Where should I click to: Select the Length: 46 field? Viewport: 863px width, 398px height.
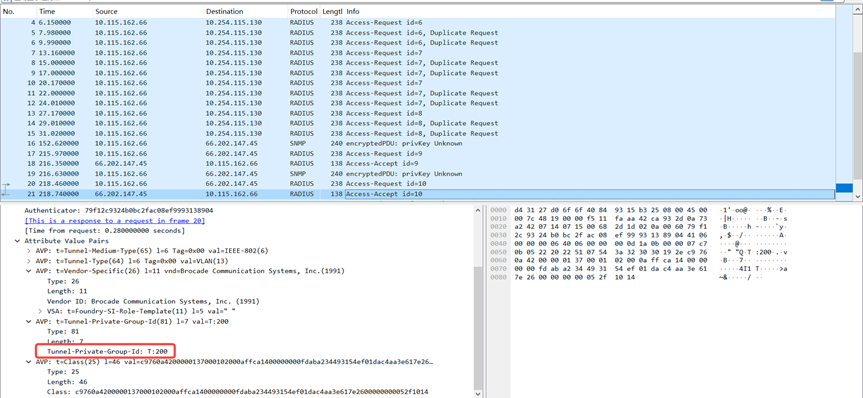[67, 381]
